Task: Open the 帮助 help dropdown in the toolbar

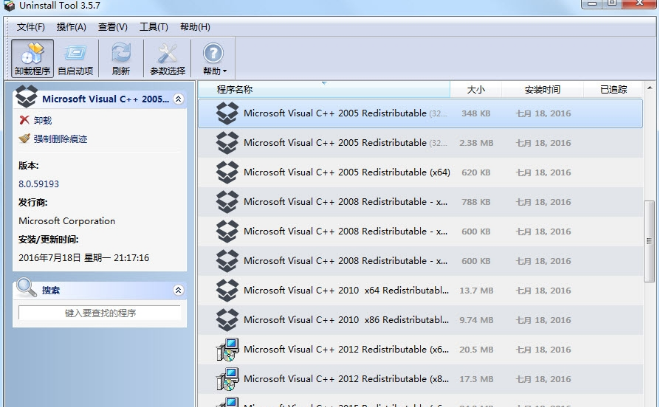Action: click(x=214, y=58)
